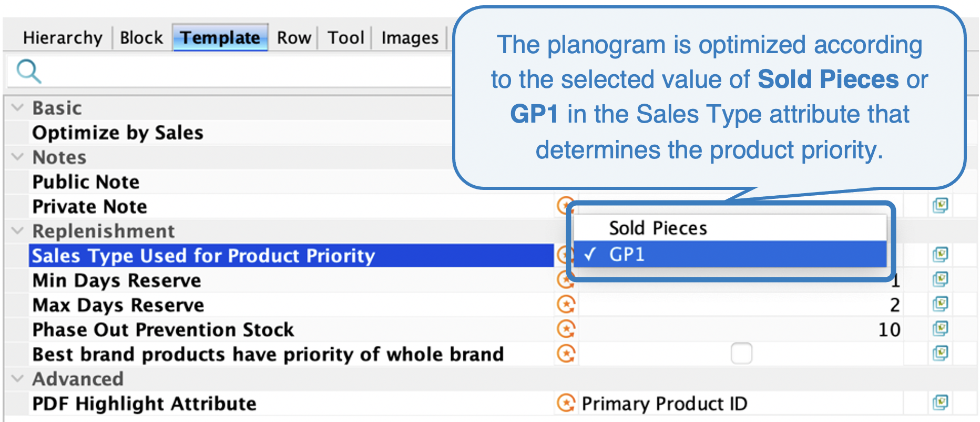980x422 pixels.
Task: Collapse the Basic section
Action: pyautogui.click(x=17, y=108)
